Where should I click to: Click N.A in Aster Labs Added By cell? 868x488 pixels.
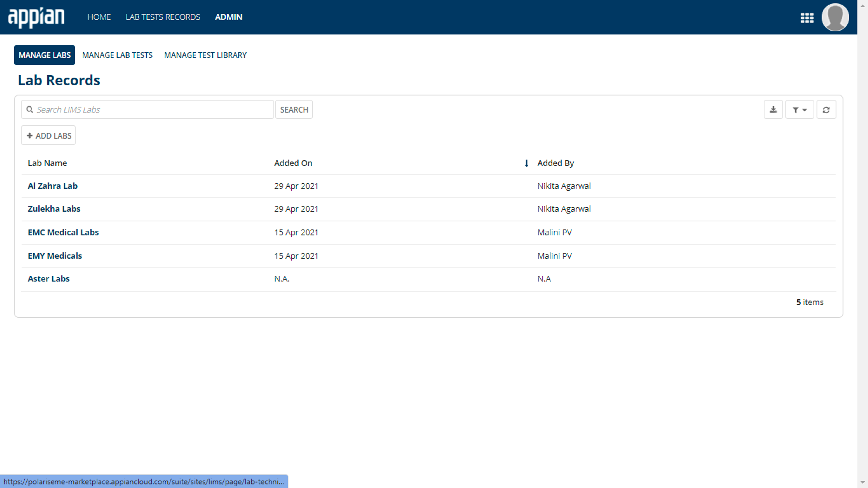(x=544, y=279)
